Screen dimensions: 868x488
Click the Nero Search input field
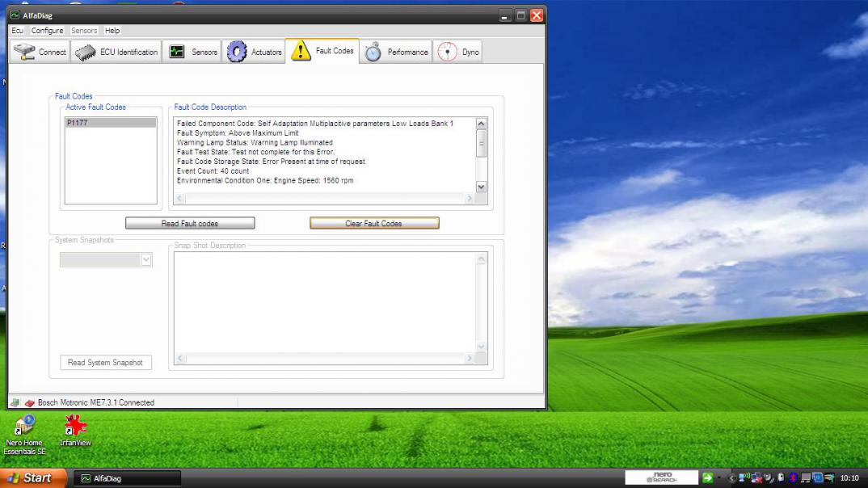[x=662, y=477]
